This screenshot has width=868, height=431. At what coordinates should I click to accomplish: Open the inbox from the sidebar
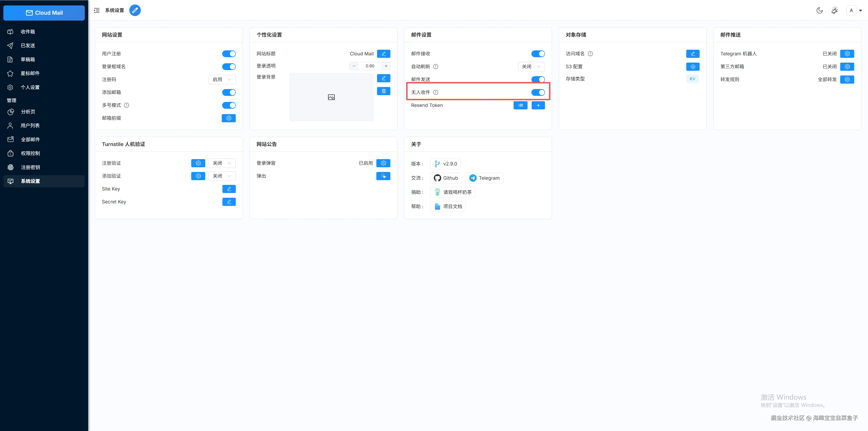pyautogui.click(x=28, y=32)
